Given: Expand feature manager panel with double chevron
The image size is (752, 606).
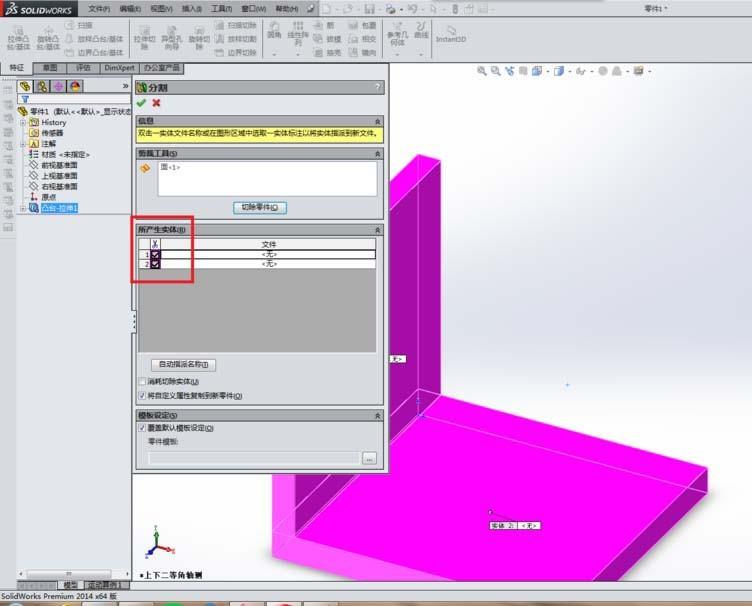Looking at the screenshot, I should [x=126, y=86].
